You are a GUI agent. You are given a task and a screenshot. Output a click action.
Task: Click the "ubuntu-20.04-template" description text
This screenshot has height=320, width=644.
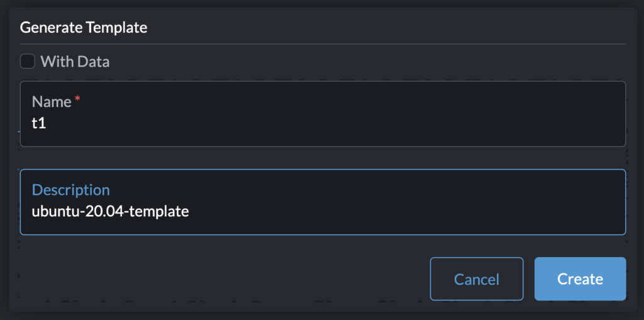[110, 211]
